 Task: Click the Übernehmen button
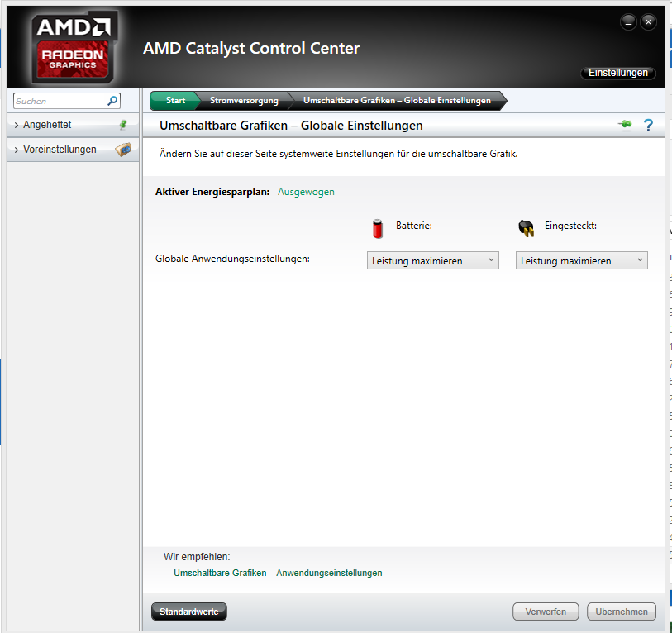[622, 612]
